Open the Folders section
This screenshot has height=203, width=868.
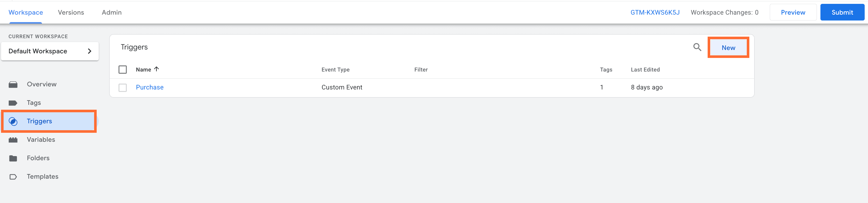coord(38,158)
